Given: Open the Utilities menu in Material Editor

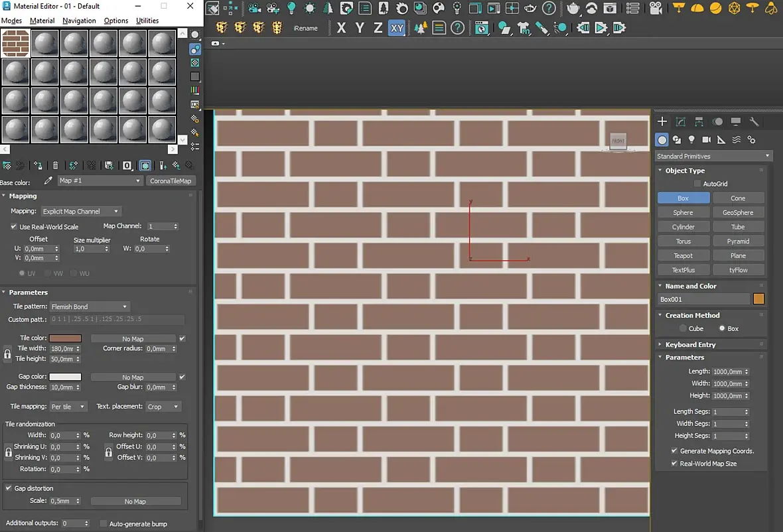Looking at the screenshot, I should pyautogui.click(x=147, y=21).
